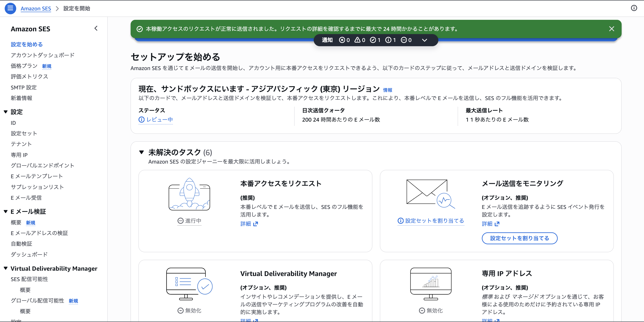Image resolution: width=644 pixels, height=322 pixels.
Task: Click 無効化 status in 専用 IP アドレス card
Action: coord(431,311)
